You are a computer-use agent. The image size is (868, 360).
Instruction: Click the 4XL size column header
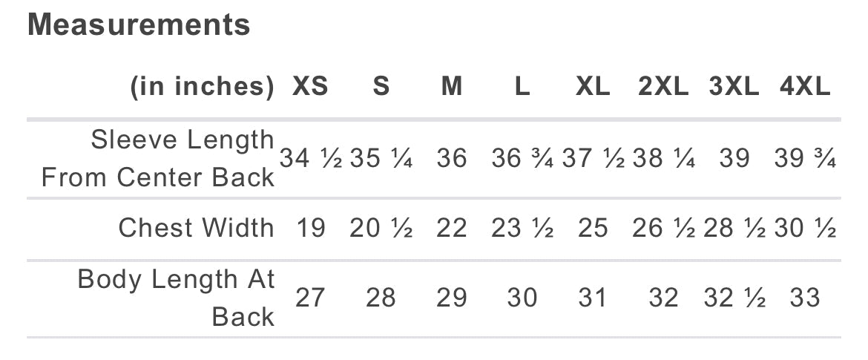[x=805, y=87]
